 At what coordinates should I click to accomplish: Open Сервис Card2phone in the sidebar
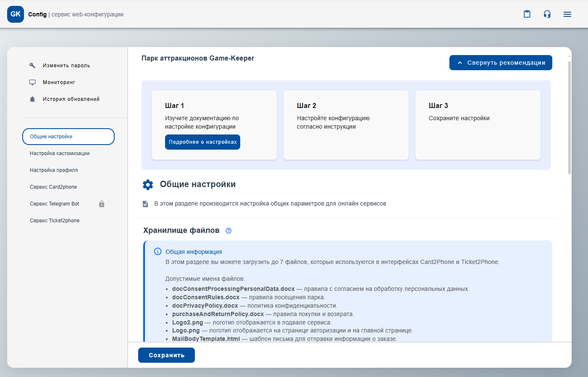point(53,187)
